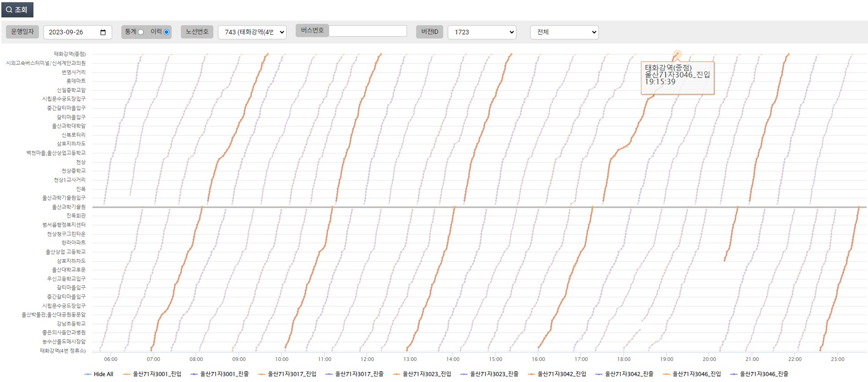Select the 이력 radio button
Image resolution: width=868 pixels, height=382 pixels.
166,32
